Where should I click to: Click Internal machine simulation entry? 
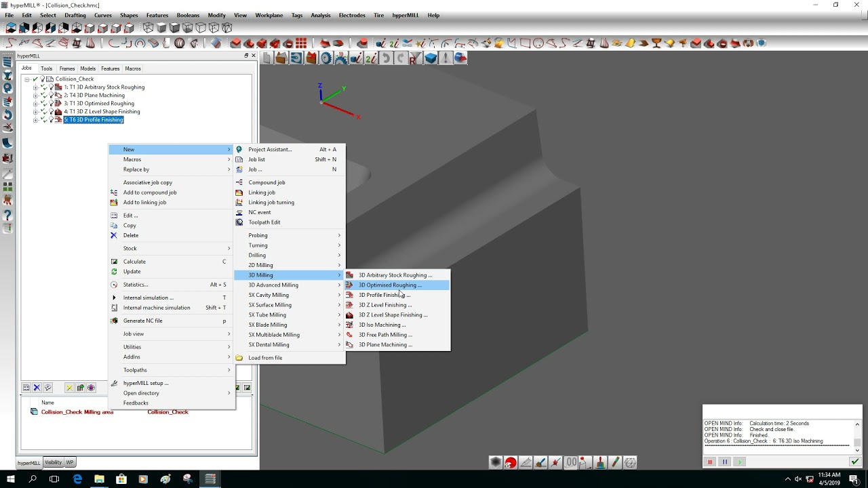point(172,308)
